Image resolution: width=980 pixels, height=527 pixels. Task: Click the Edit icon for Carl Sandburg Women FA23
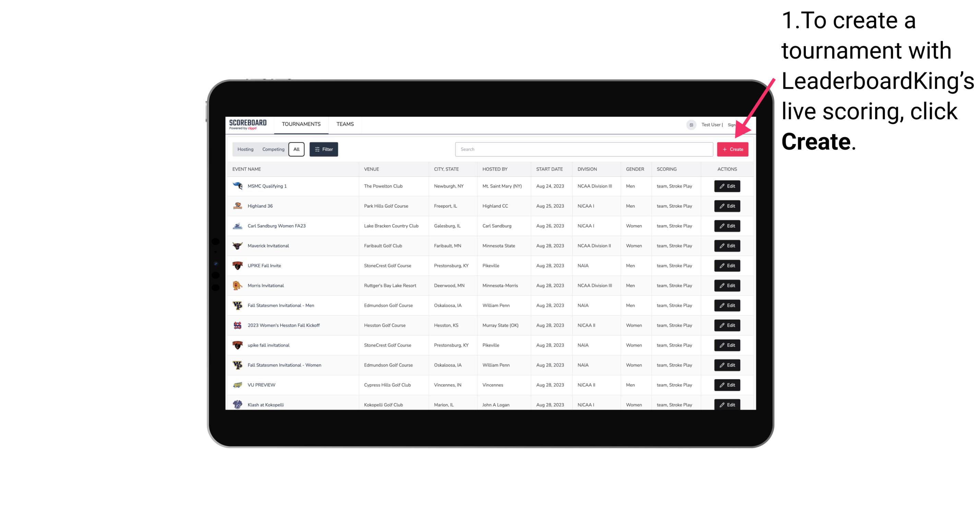(x=727, y=226)
